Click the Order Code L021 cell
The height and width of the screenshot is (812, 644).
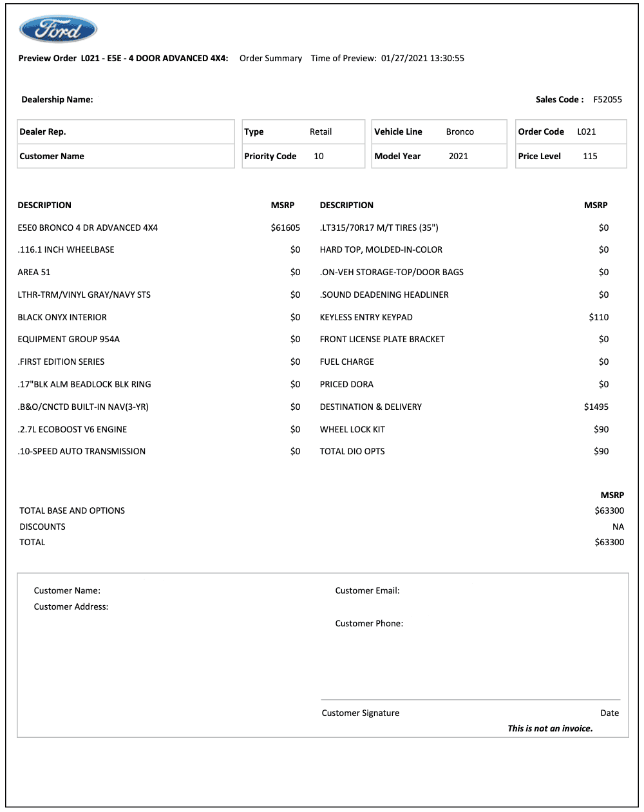571,131
